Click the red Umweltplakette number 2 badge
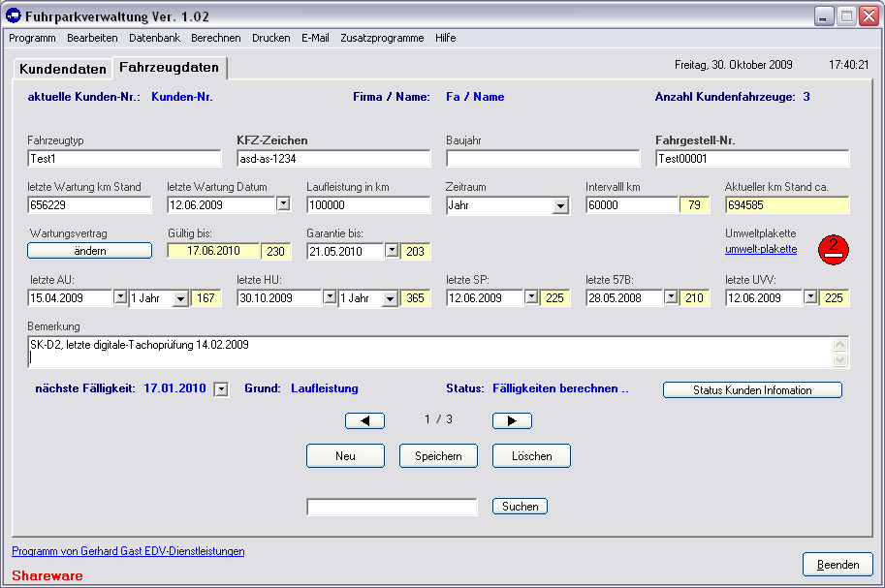This screenshot has width=885, height=588. click(833, 249)
